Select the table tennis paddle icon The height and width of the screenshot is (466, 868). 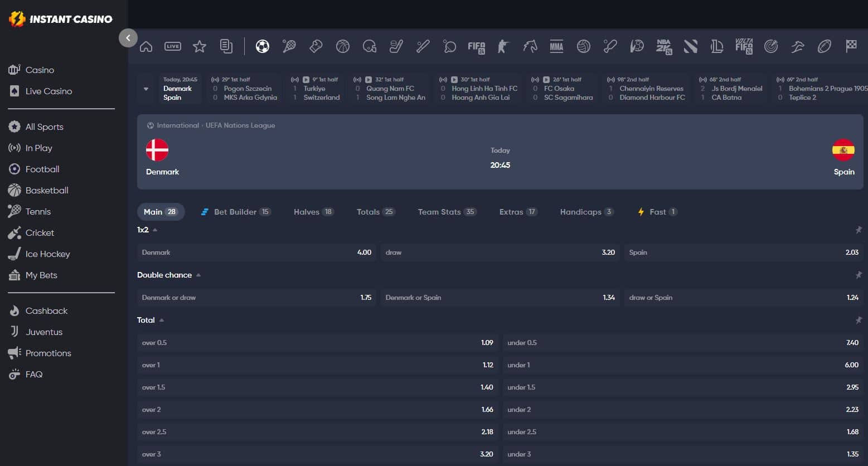coord(450,46)
